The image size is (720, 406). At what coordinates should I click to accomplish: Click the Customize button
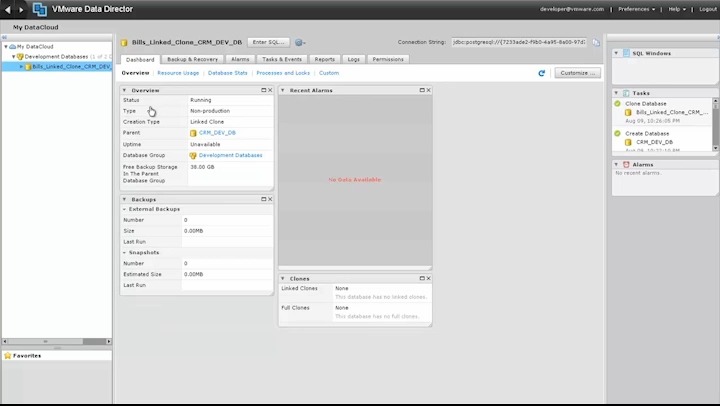click(578, 73)
